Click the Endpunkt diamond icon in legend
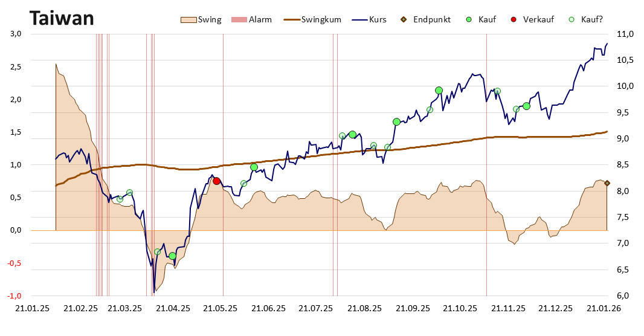 point(404,19)
